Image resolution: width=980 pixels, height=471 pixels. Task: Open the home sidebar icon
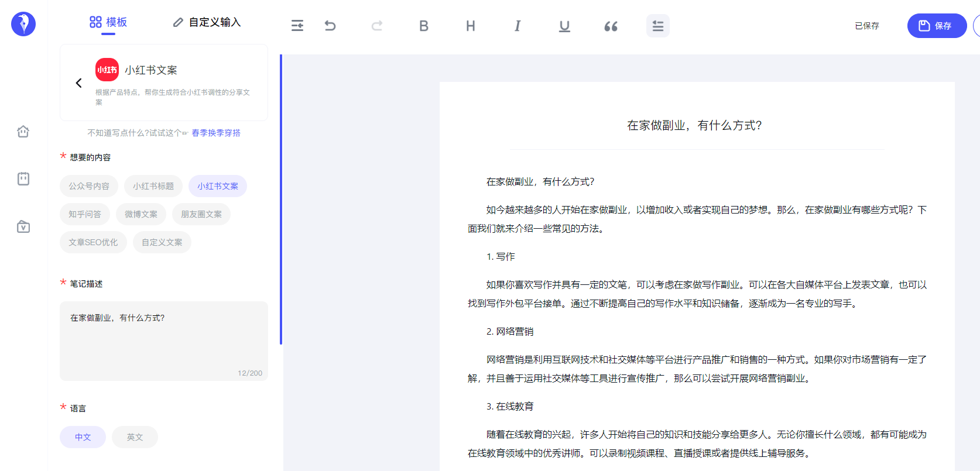coord(23,131)
